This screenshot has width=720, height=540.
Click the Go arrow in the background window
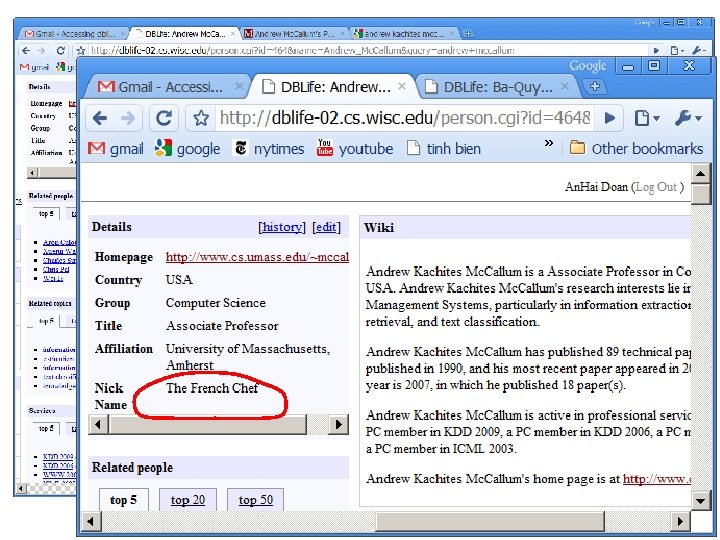(x=656, y=51)
